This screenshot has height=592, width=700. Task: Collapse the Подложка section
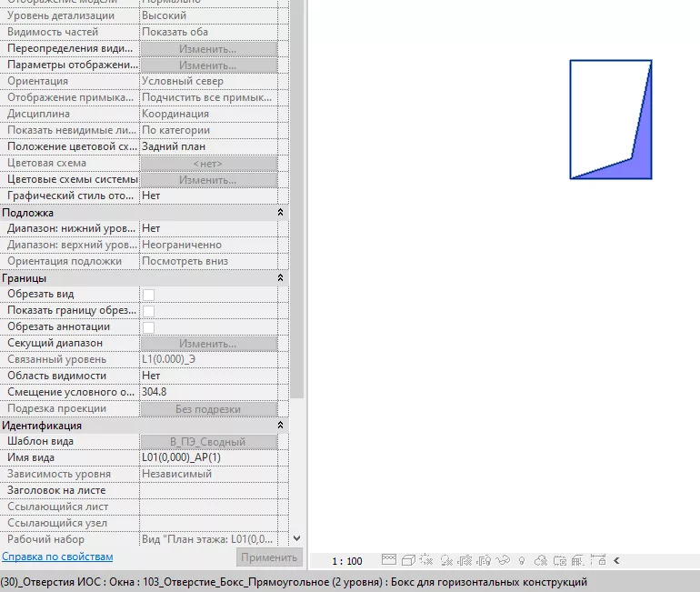click(x=280, y=213)
